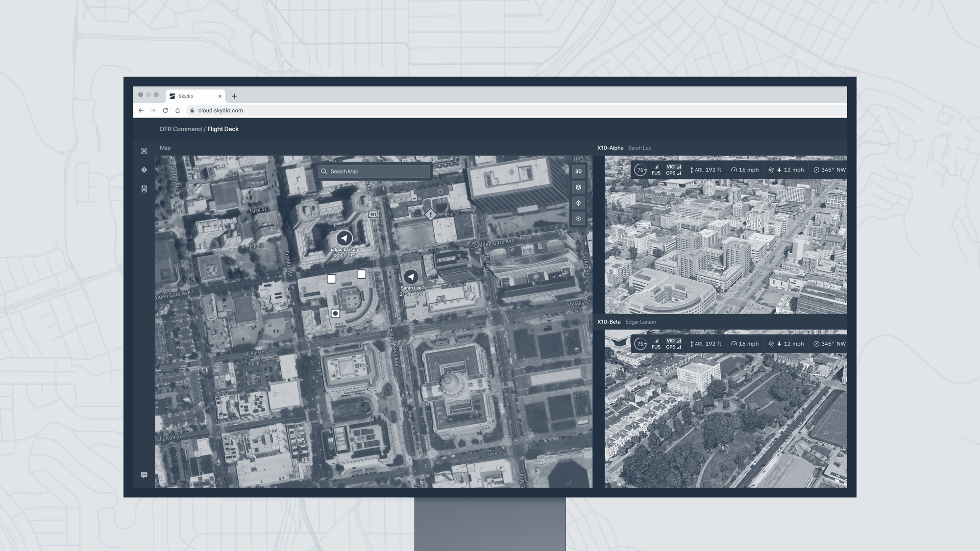Open the alerts diamond icon in sidebar
Viewport: 980px width, 551px height.
(x=144, y=169)
